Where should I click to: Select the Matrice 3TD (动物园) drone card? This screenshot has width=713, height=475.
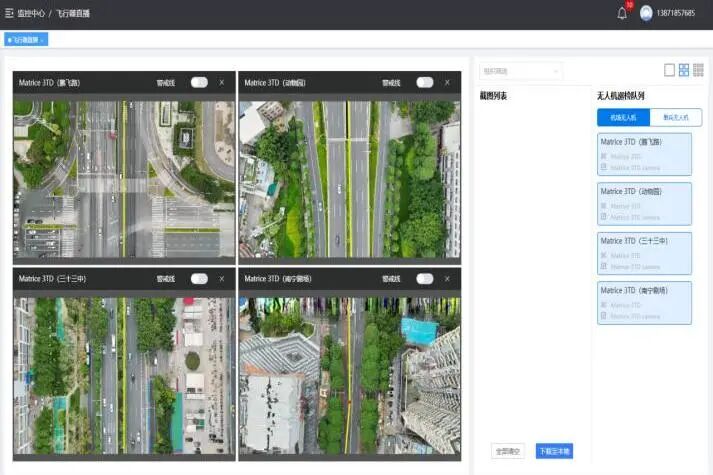point(644,203)
